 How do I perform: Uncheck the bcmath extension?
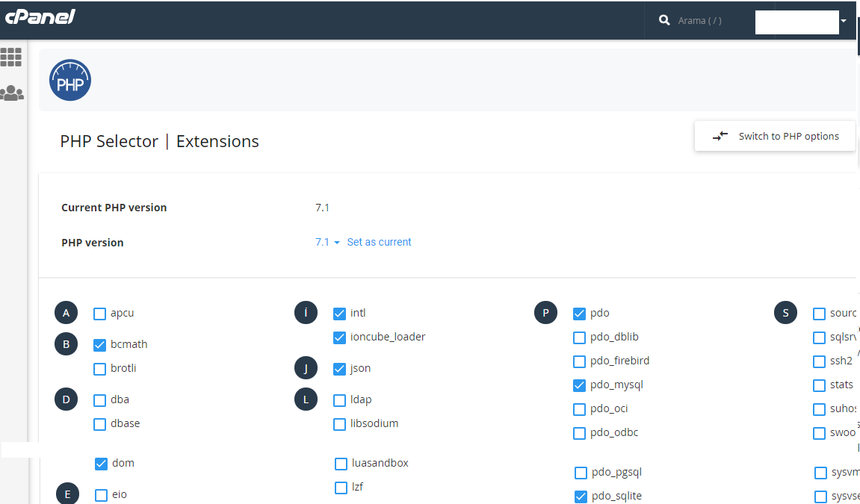tap(99, 345)
